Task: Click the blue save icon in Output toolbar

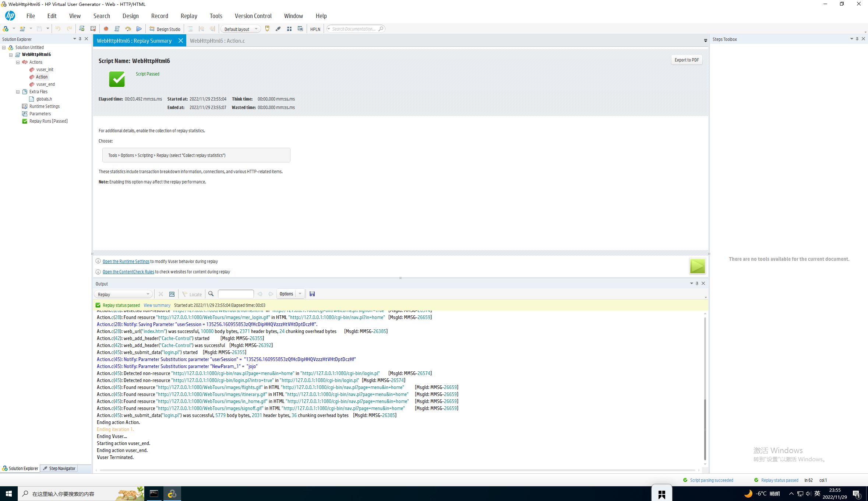Action: 312,294
